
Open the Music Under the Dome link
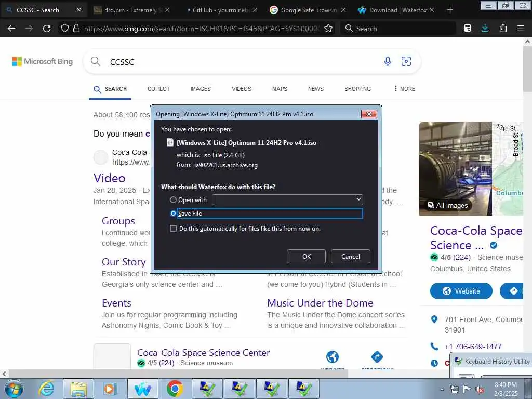click(x=320, y=303)
